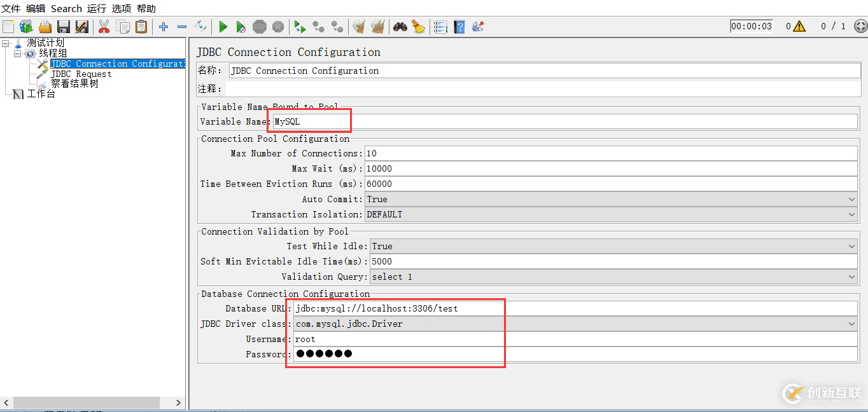The height and width of the screenshot is (412, 868).
Task: Open the Search menu
Action: (66, 8)
